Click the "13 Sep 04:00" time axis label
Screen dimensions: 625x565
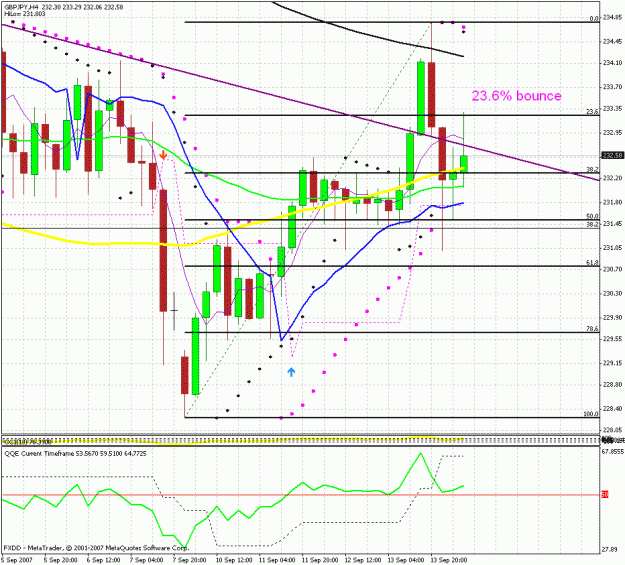coord(405,560)
